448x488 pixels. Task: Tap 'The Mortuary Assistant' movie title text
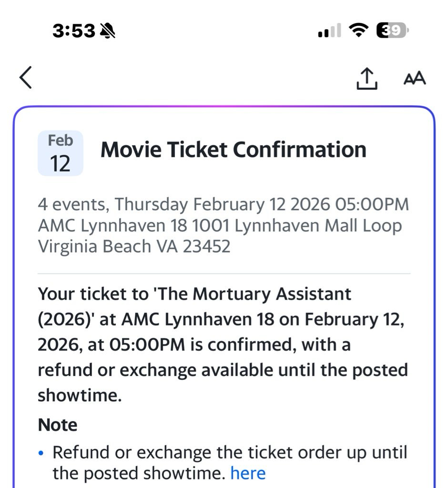coord(253,294)
